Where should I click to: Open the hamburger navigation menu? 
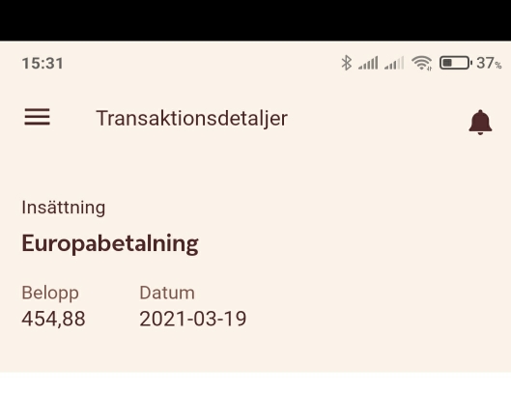[37, 117]
